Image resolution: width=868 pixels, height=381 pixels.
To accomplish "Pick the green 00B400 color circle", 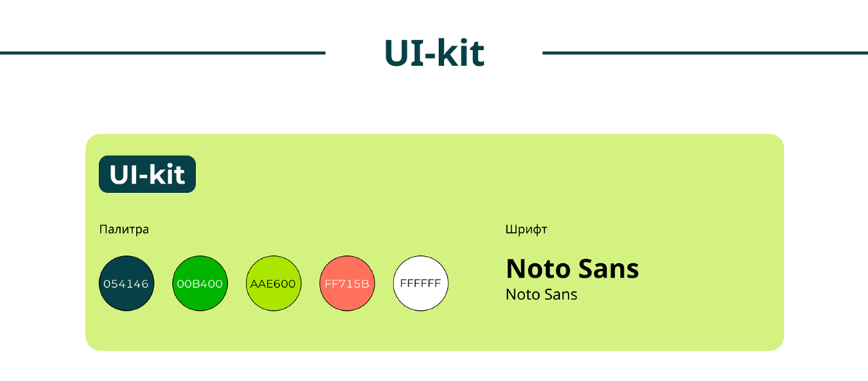I will point(200,283).
